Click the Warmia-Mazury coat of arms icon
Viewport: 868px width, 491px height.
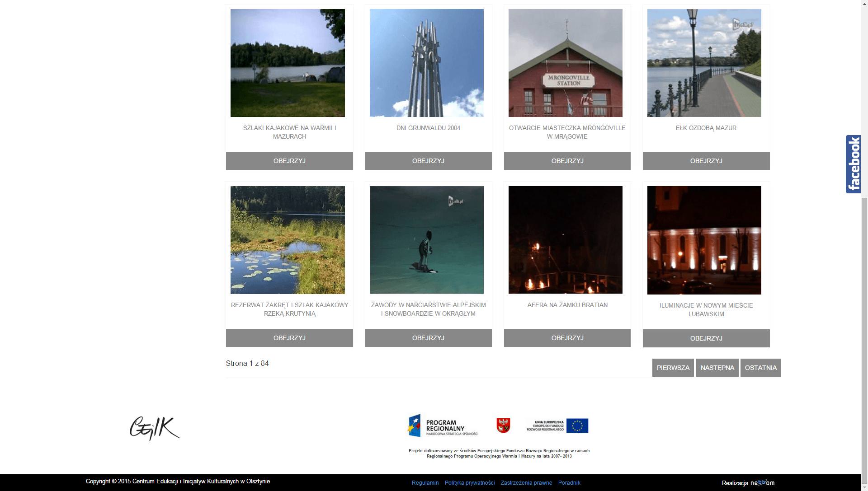(x=503, y=425)
